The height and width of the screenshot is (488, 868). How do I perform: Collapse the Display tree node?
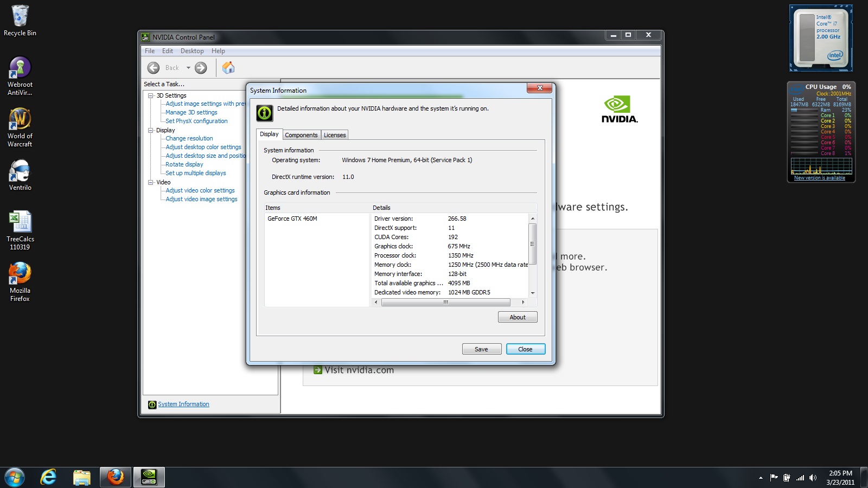click(x=151, y=130)
